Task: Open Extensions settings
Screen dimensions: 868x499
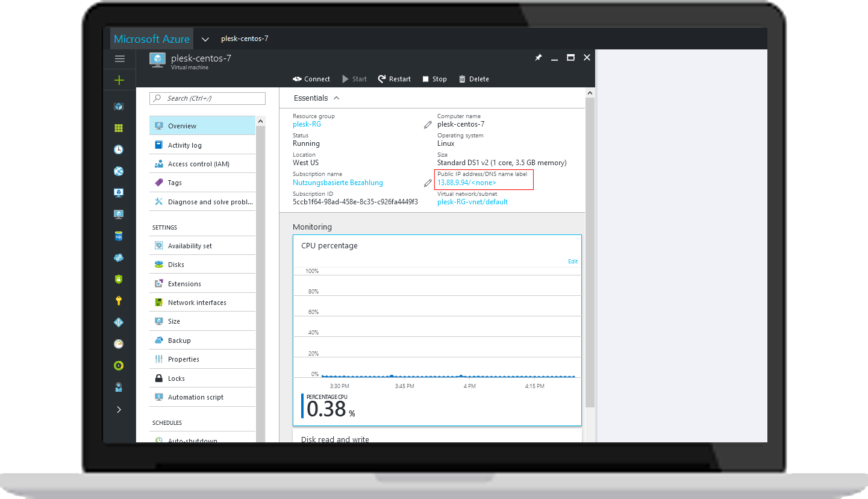Action: [x=202, y=284]
